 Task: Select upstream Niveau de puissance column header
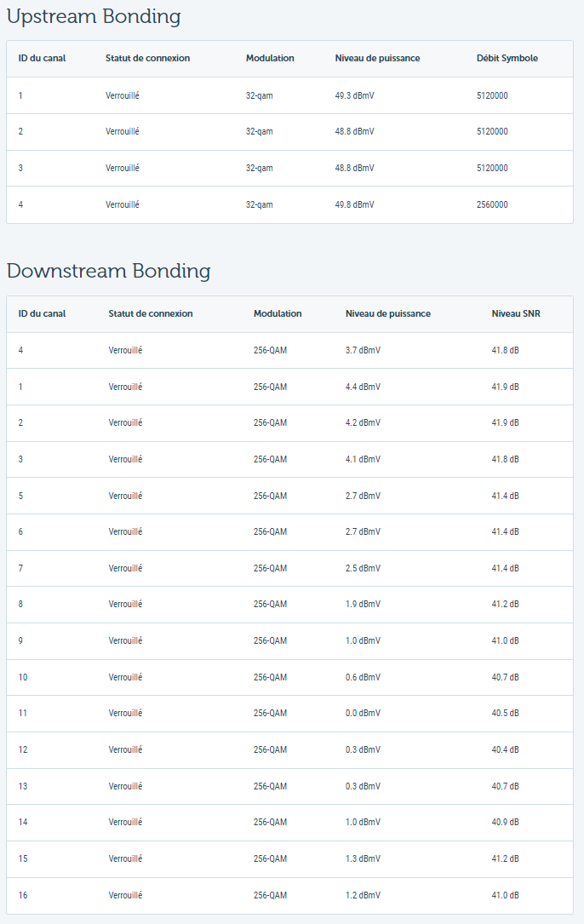tap(377, 59)
